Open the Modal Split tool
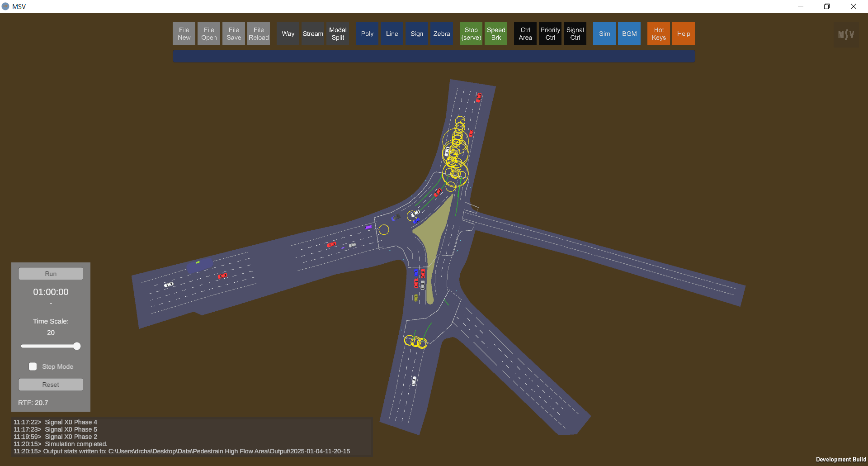The width and height of the screenshot is (868, 466). point(338,34)
